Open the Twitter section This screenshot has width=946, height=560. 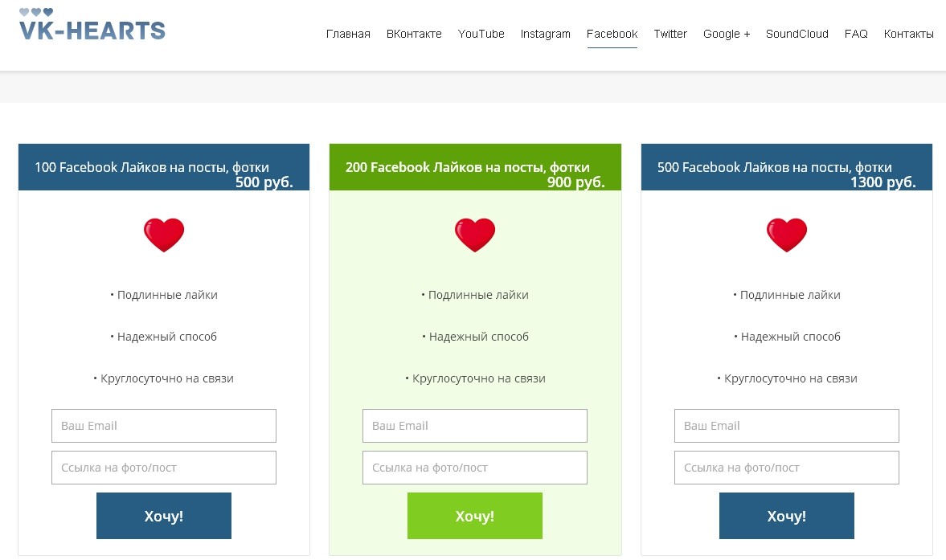click(670, 34)
